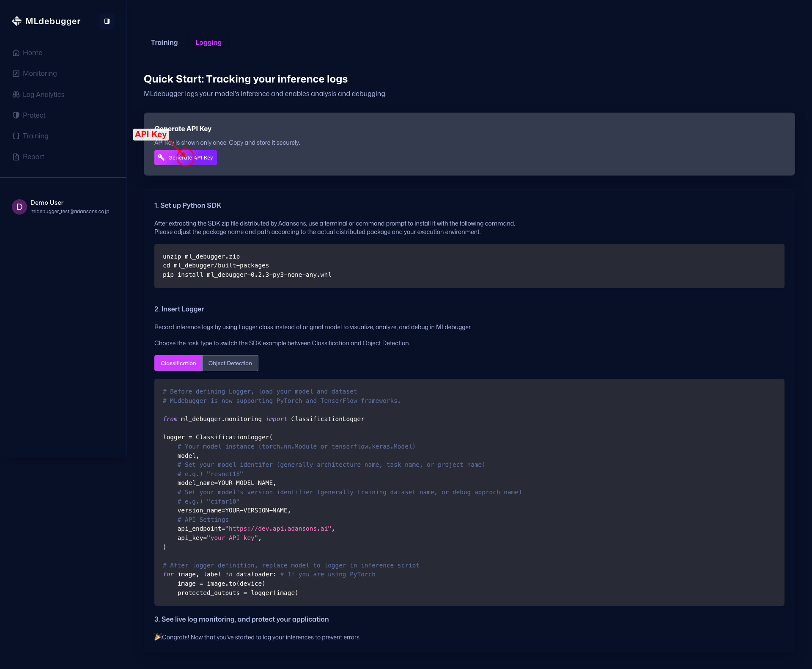812x669 pixels.
Task: Click the Demo User avatar circle
Action: pyautogui.click(x=19, y=207)
